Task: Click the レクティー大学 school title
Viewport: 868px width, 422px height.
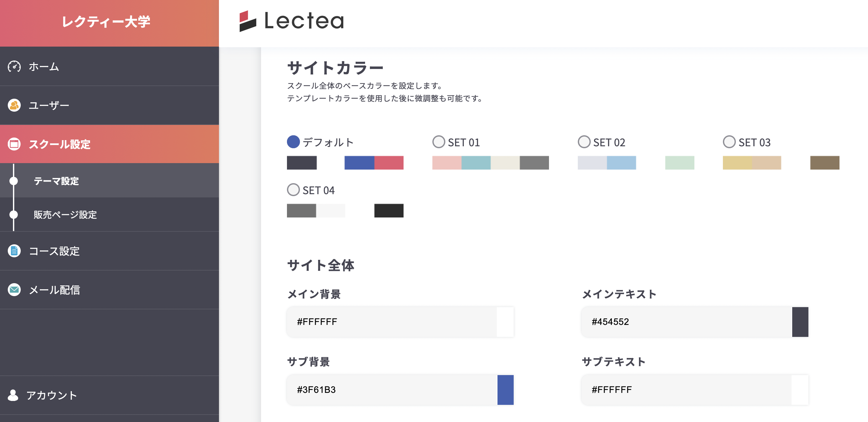Action: click(x=106, y=22)
